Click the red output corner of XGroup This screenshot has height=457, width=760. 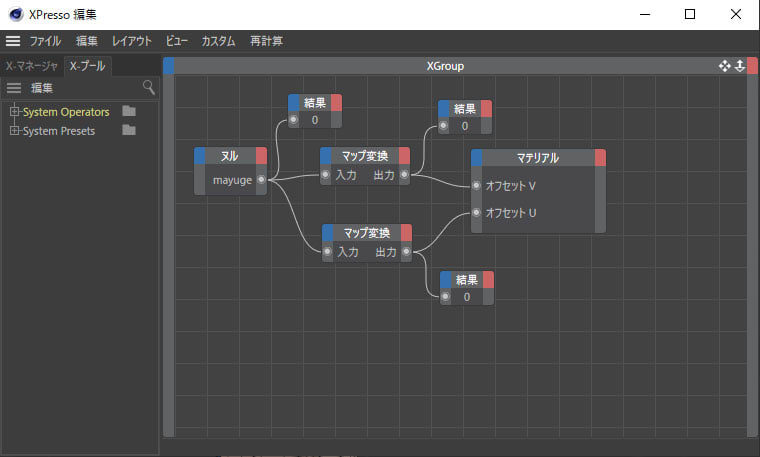tap(752, 66)
